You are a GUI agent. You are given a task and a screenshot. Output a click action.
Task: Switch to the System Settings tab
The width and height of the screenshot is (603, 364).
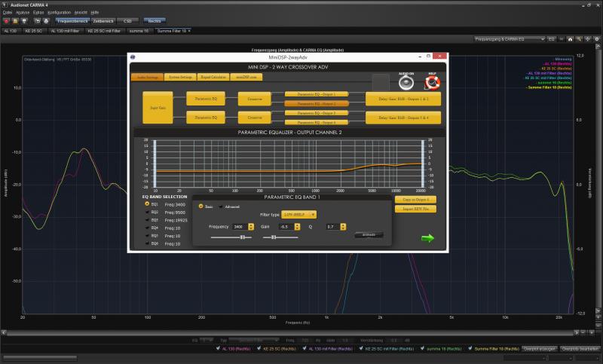coord(180,77)
